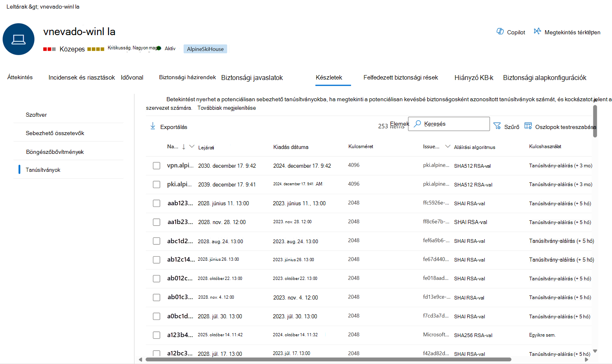Mark the abc1d2... certificate checkbox

[156, 241]
